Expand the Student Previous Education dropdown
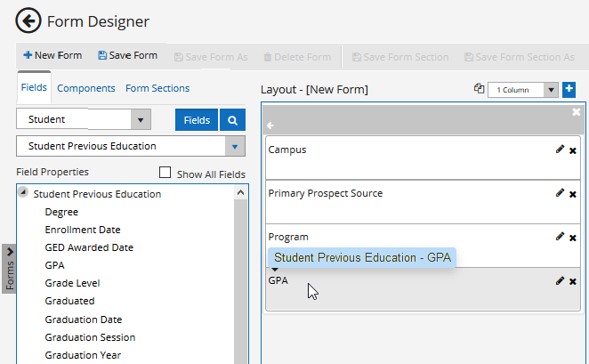 [235, 147]
